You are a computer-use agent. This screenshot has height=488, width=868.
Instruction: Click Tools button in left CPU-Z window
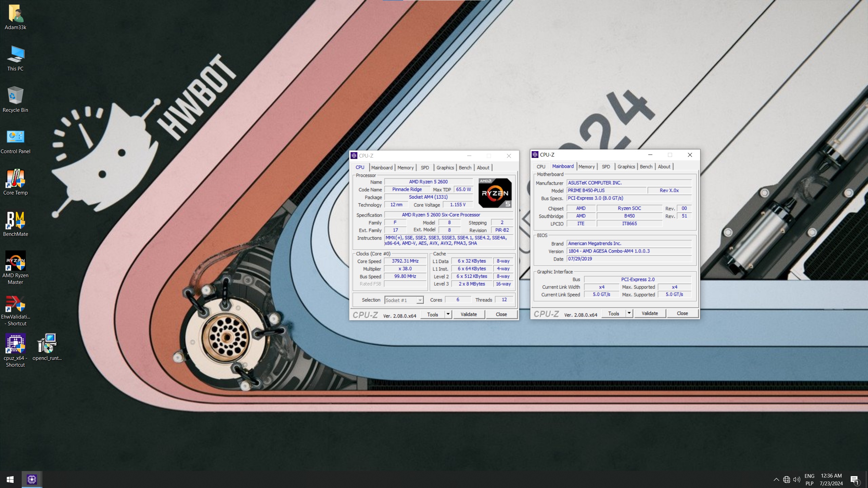coord(432,314)
